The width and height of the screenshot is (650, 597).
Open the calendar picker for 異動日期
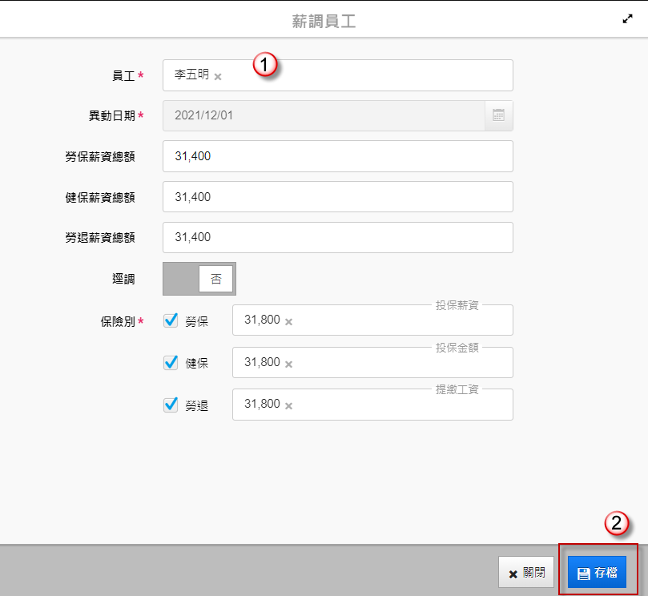point(498,116)
